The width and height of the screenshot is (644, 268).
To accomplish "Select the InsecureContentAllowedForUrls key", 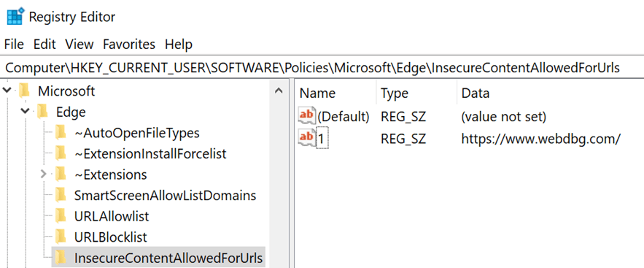I will click(168, 258).
